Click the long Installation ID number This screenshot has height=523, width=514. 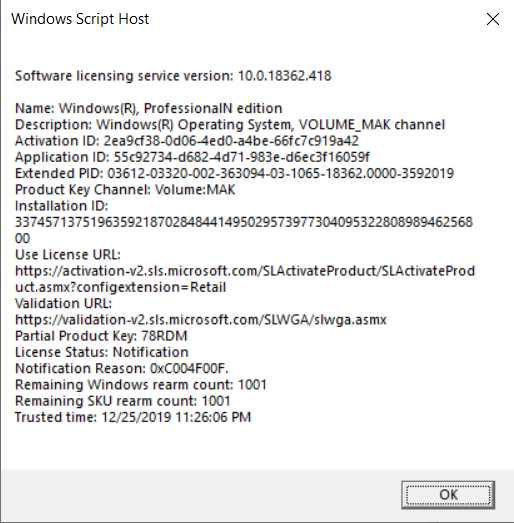pyautogui.click(x=244, y=230)
